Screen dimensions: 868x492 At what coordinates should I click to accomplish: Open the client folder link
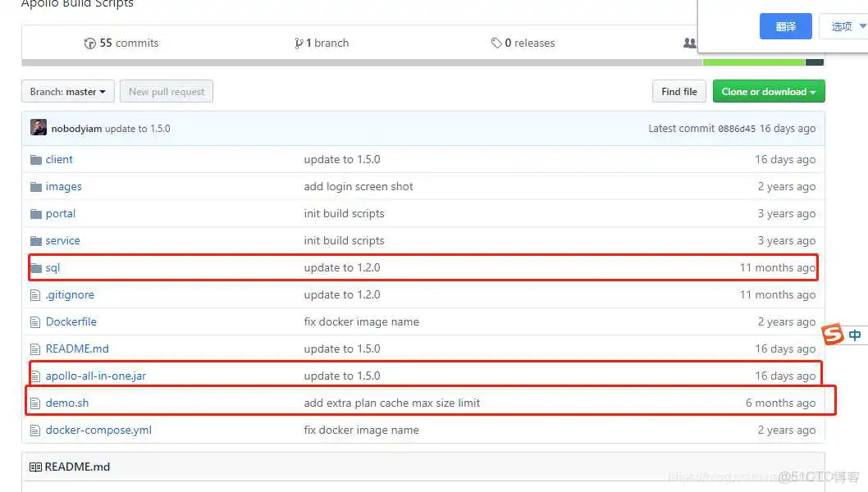(x=59, y=159)
